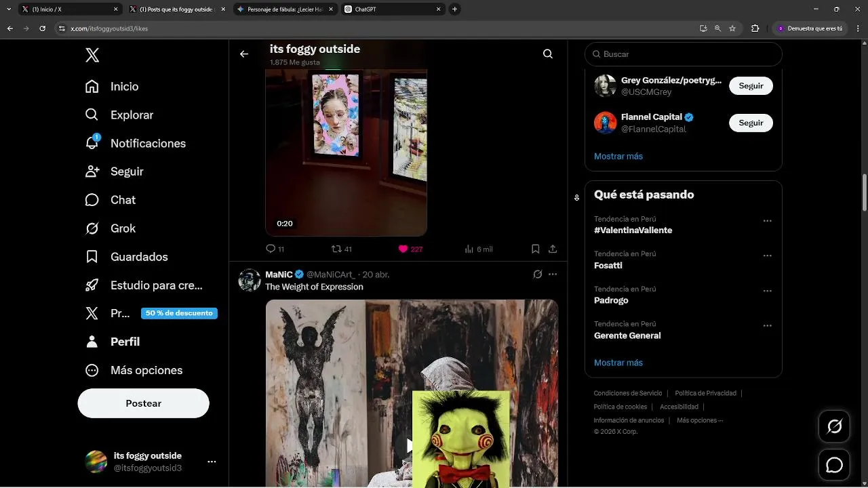Open options for #ValentinaValiente trend
This screenshot has height=488, width=868.
[x=767, y=221]
